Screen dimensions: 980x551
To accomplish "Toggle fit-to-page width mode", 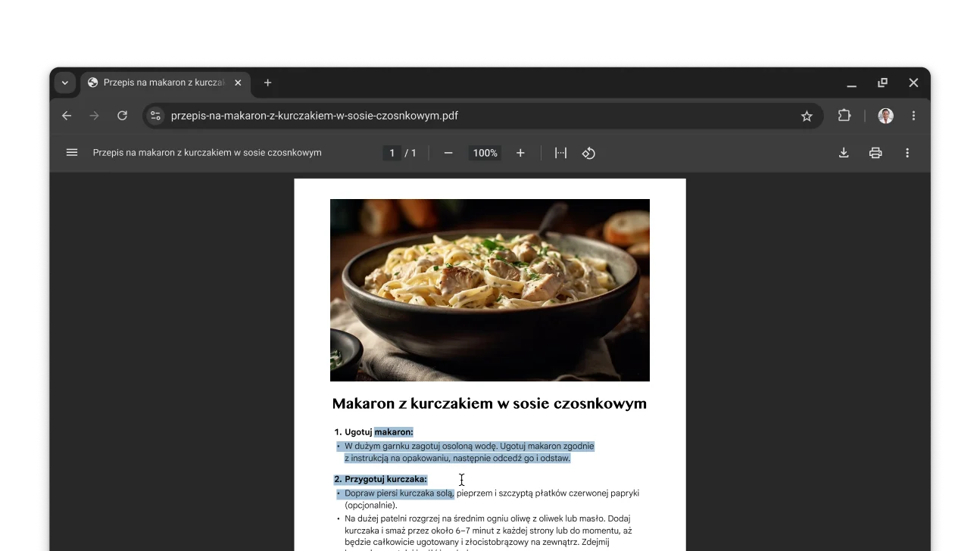I will point(560,152).
